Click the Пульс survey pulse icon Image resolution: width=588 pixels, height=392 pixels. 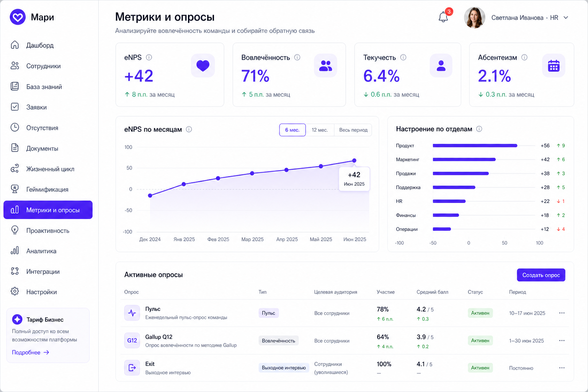[132, 313]
